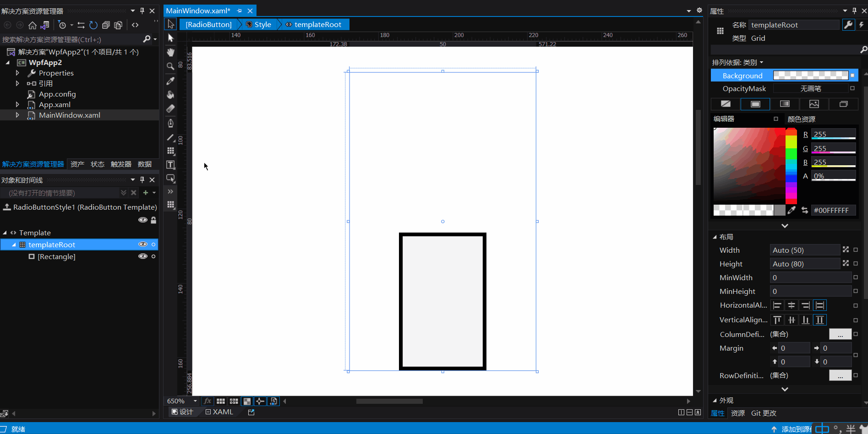Select the Gradient brush type
This screenshot has height=434, width=868.
pos(785,104)
